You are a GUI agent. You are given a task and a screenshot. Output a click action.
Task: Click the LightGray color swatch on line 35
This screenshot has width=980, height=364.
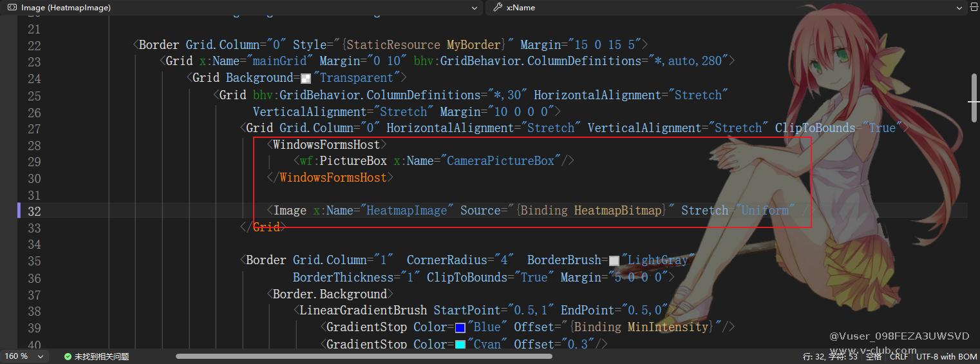[614, 261]
